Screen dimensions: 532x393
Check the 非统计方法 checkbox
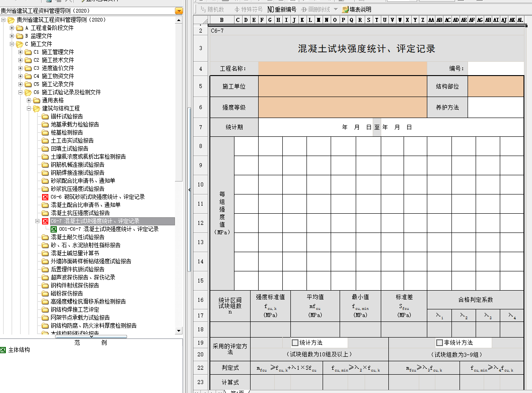point(439,343)
